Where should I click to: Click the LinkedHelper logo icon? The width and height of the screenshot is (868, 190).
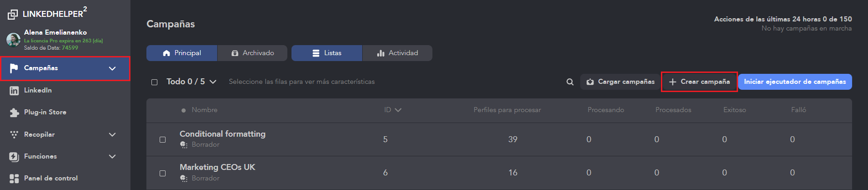13,15
